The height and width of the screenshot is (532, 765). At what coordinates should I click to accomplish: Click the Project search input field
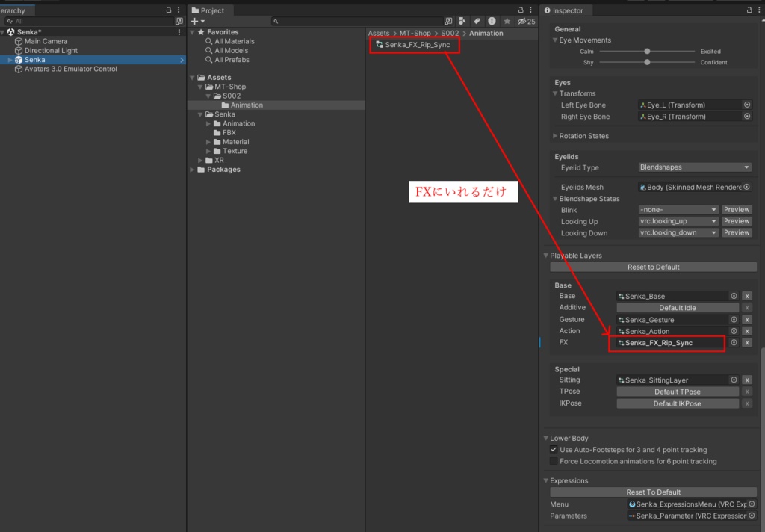[356, 21]
